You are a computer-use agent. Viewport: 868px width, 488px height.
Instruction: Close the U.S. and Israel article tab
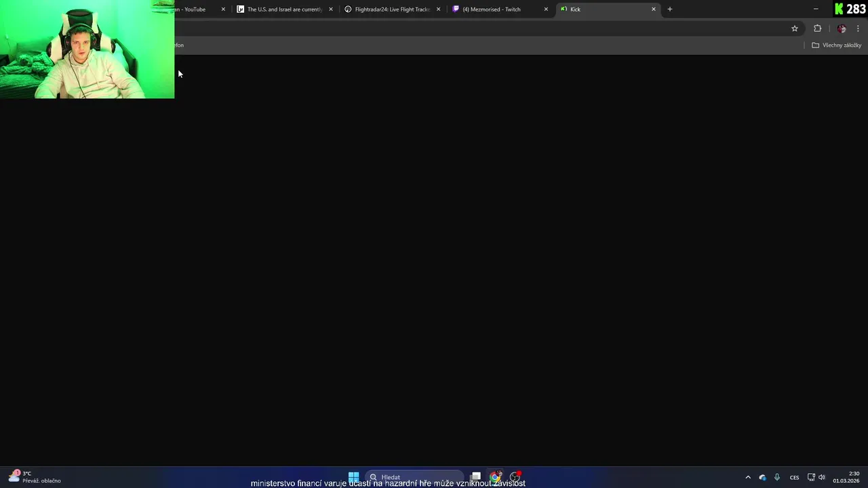point(331,9)
